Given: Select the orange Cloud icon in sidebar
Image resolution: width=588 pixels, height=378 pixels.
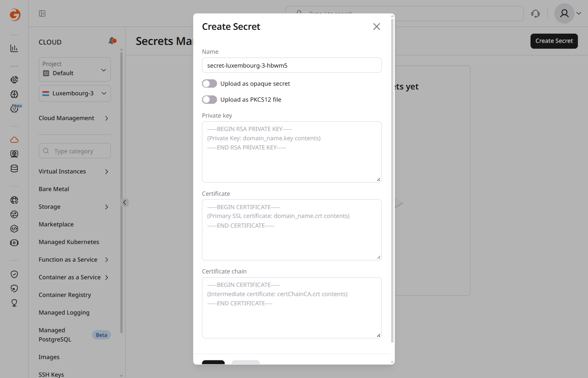Looking at the screenshot, I should 14,140.
